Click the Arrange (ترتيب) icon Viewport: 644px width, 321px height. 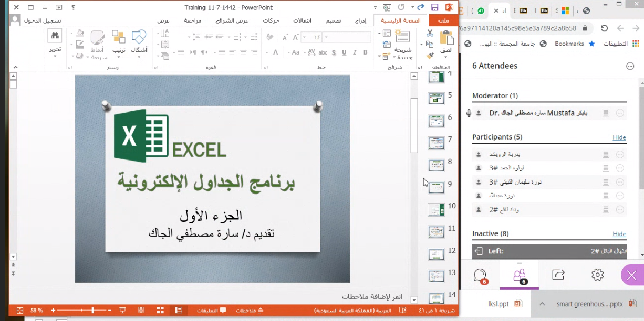click(x=119, y=37)
